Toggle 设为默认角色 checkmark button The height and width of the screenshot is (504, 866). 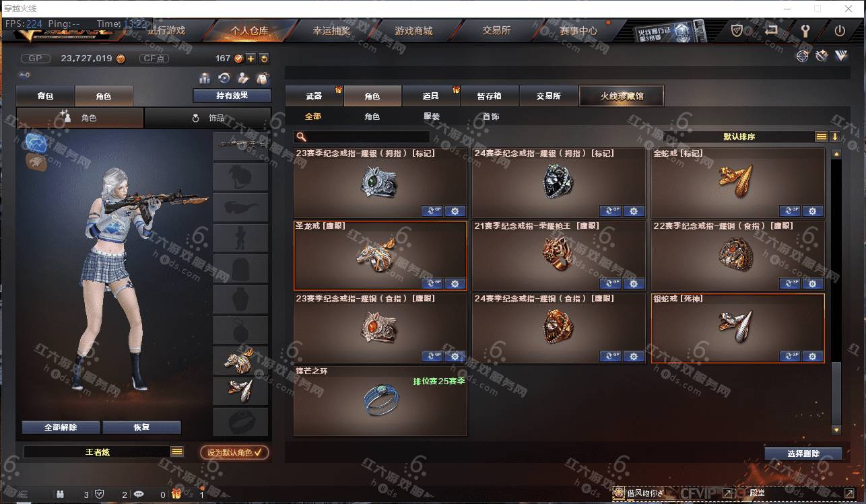[x=234, y=452]
